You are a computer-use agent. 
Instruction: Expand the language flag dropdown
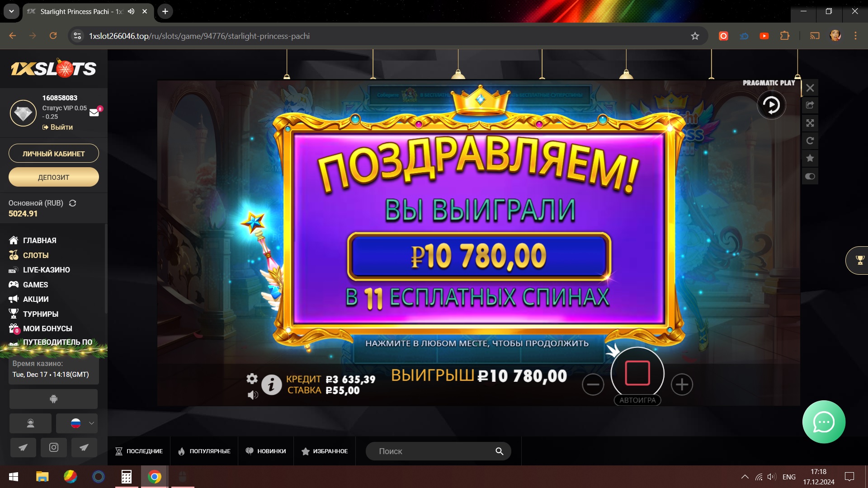(x=76, y=423)
